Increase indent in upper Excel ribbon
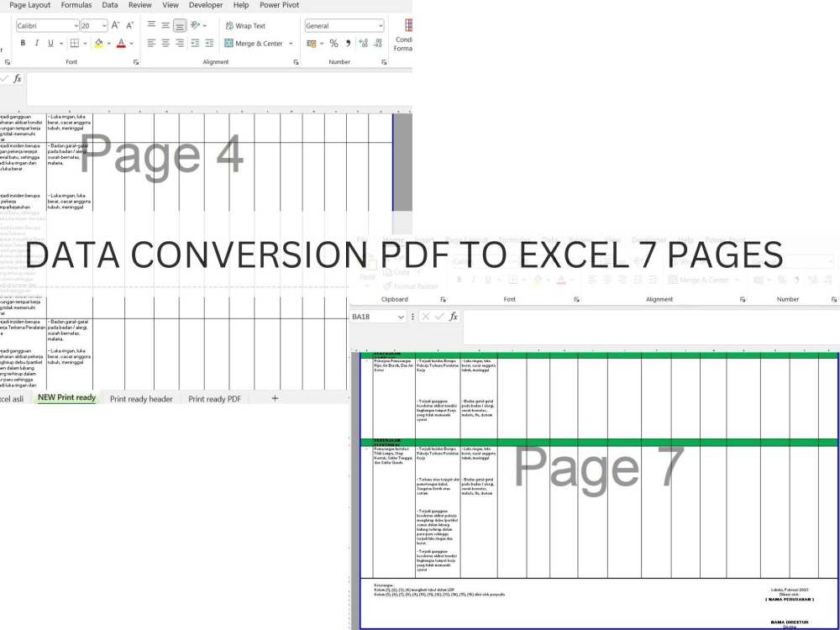 pos(209,43)
